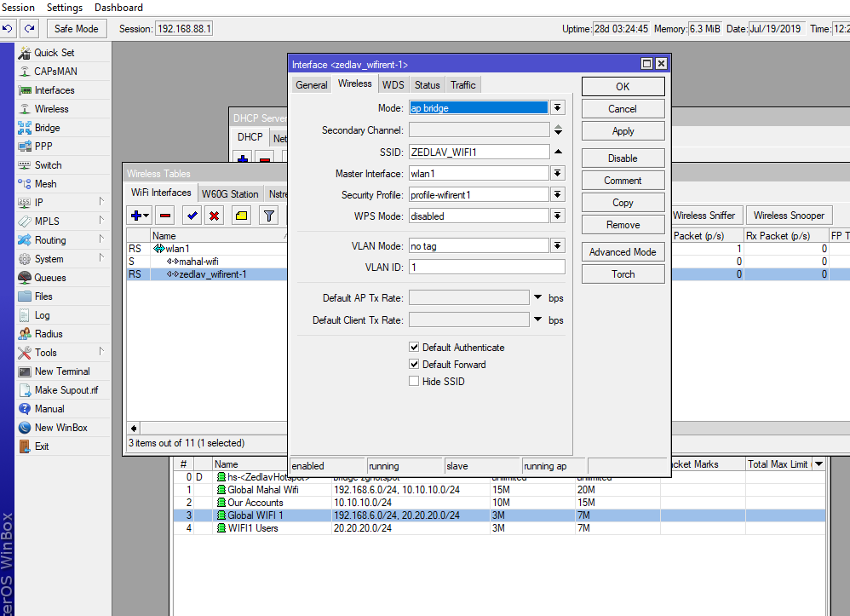Viewport: 850px width, 616px height.
Task: Toggle the Default Authenticate checkbox
Action: click(x=414, y=348)
